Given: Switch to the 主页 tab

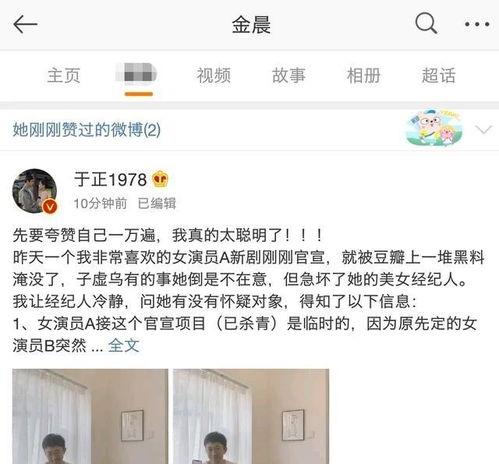Looking at the screenshot, I should tap(64, 75).
